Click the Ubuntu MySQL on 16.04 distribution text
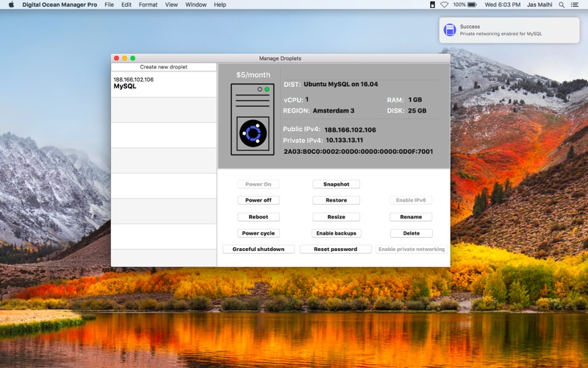Screen dimensions: 588x368 click(340, 84)
